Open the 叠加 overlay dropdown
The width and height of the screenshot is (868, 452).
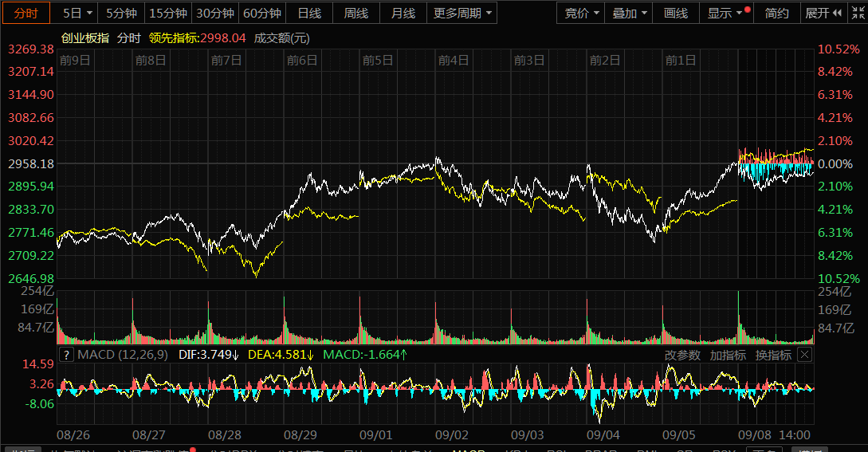tap(629, 13)
